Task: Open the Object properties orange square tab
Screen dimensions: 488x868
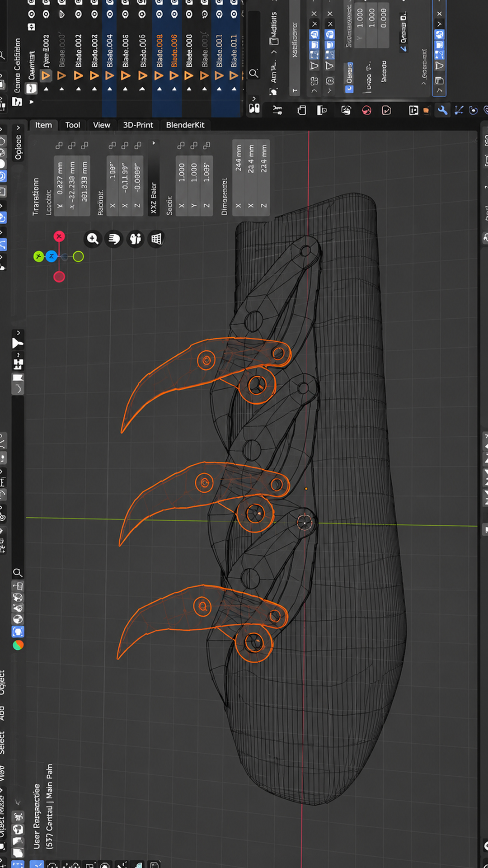Action: click(x=426, y=110)
